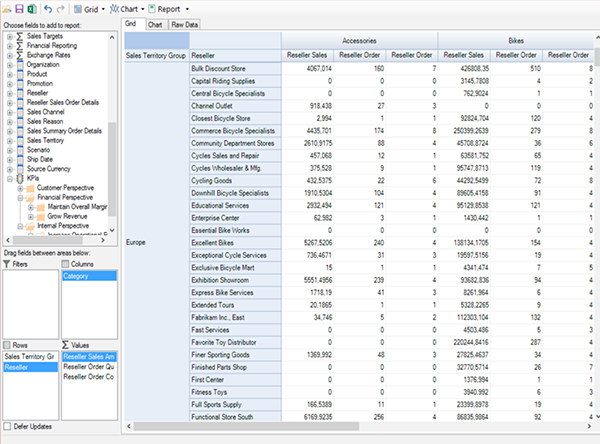Click the Reseller row header

235,56
